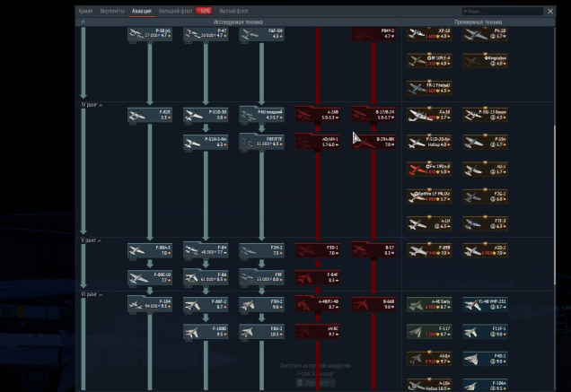This screenshot has height=392, width=571.
Task: Select the locked AV-8C aircraft
Action: (x=317, y=331)
